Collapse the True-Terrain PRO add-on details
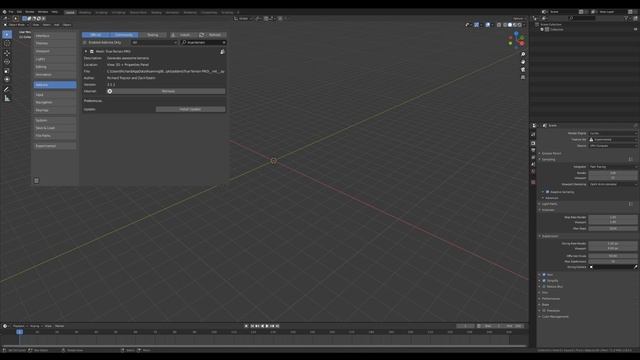 point(86,52)
